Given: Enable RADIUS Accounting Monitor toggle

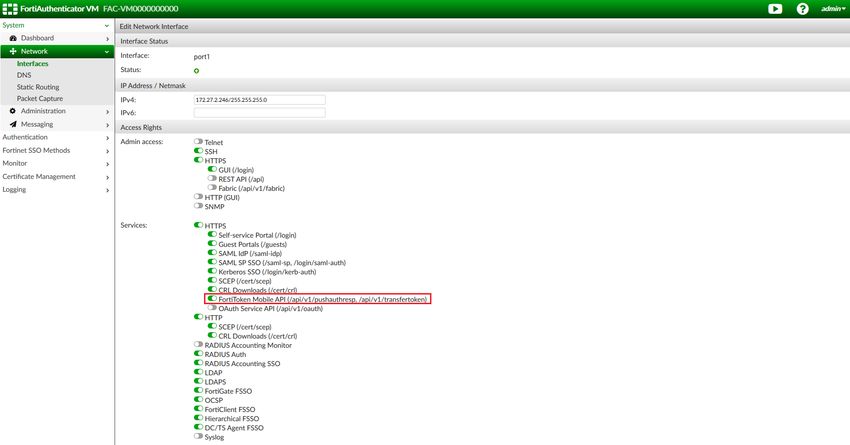Looking at the screenshot, I should (x=198, y=344).
